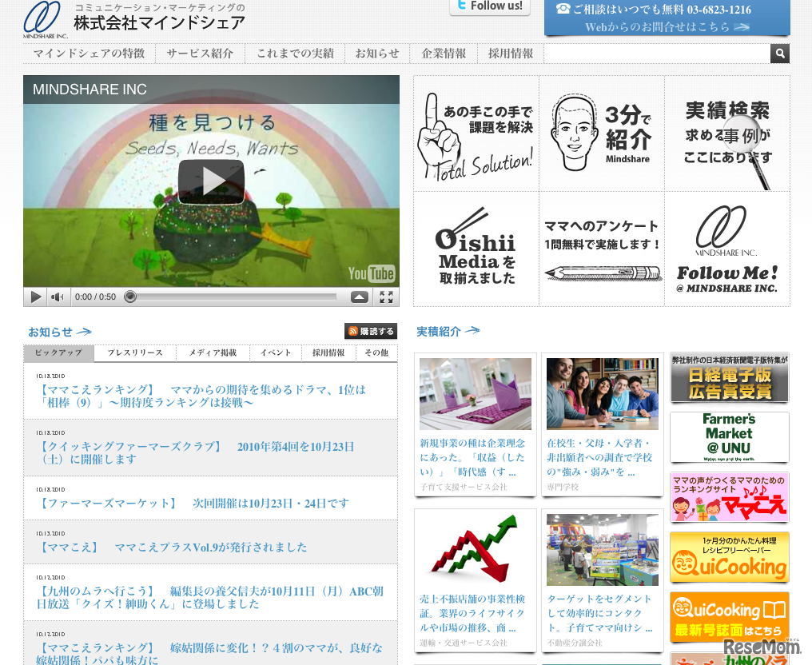The image size is (812, 665).
Task: Click the お知らせ section heading link
Action: point(60,332)
